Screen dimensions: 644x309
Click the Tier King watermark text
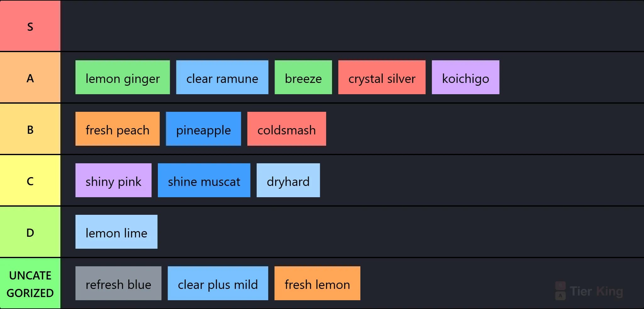tap(596, 291)
